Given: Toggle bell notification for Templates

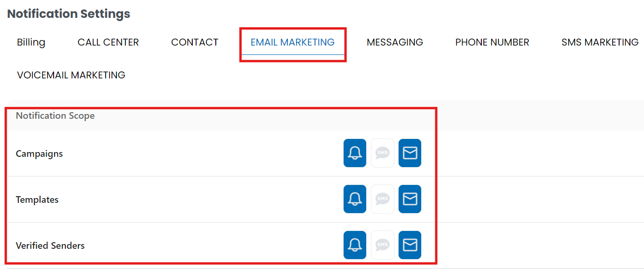Looking at the screenshot, I should coord(355,199).
